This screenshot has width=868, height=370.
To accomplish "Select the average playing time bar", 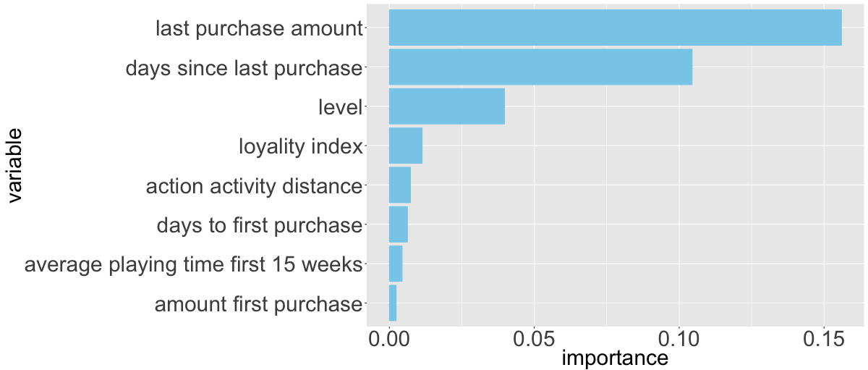I will [x=396, y=263].
